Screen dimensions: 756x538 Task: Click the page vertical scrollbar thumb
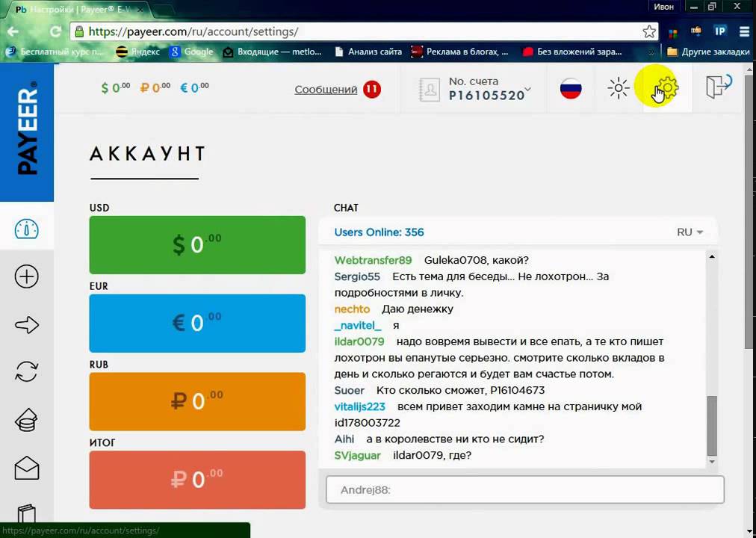pyautogui.click(x=750, y=211)
